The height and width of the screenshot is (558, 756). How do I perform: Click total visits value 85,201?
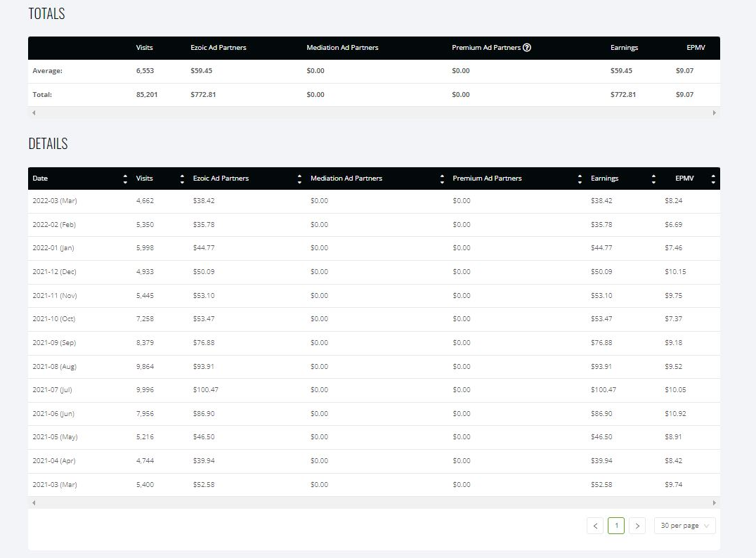click(147, 95)
